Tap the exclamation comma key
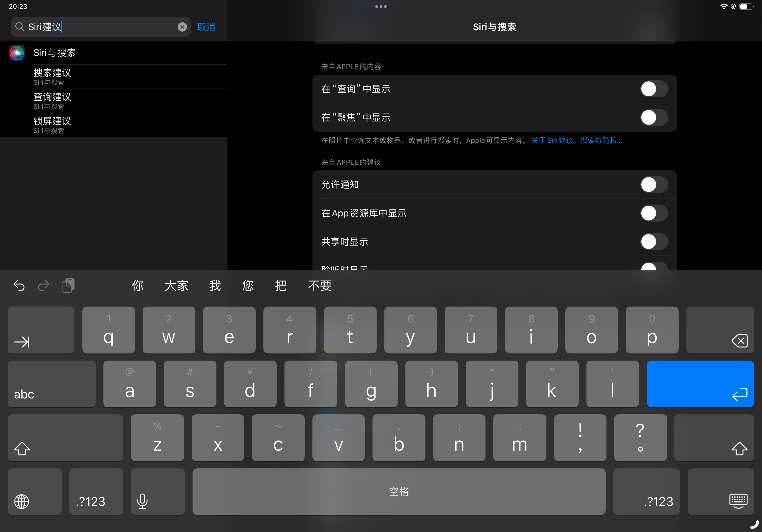 580,438
